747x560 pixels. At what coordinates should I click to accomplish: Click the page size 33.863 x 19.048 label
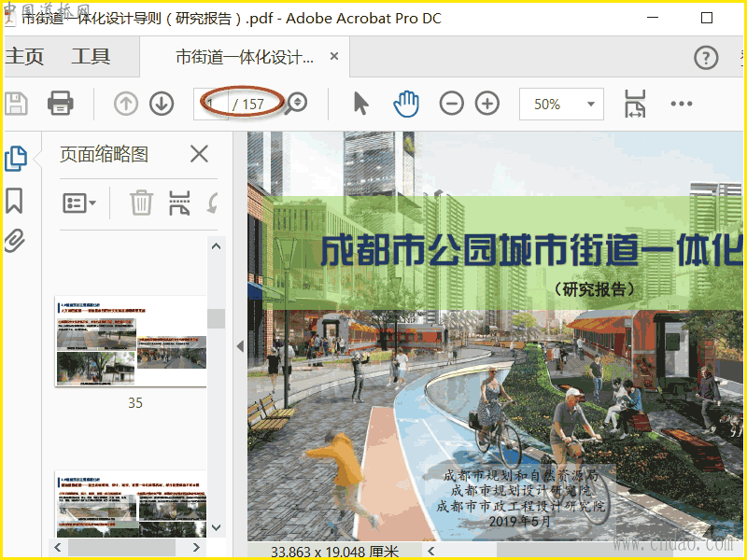[334, 552]
